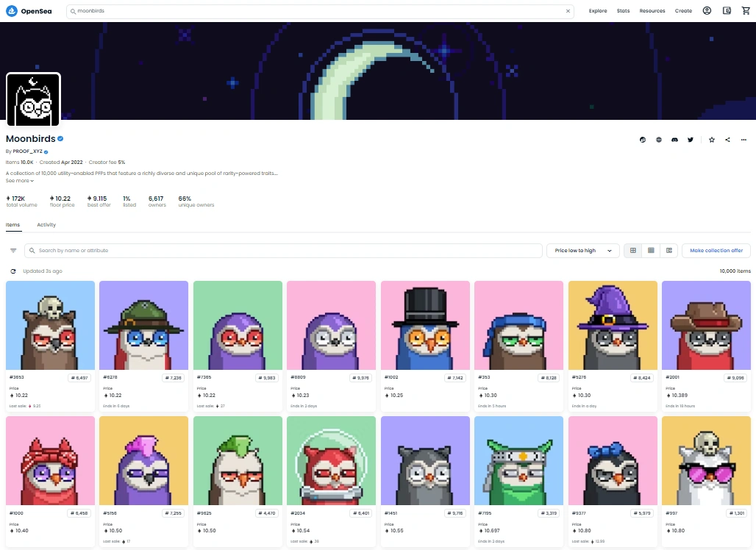
Task: Open Moonbird #6278 thumbnail image
Action: point(143,326)
